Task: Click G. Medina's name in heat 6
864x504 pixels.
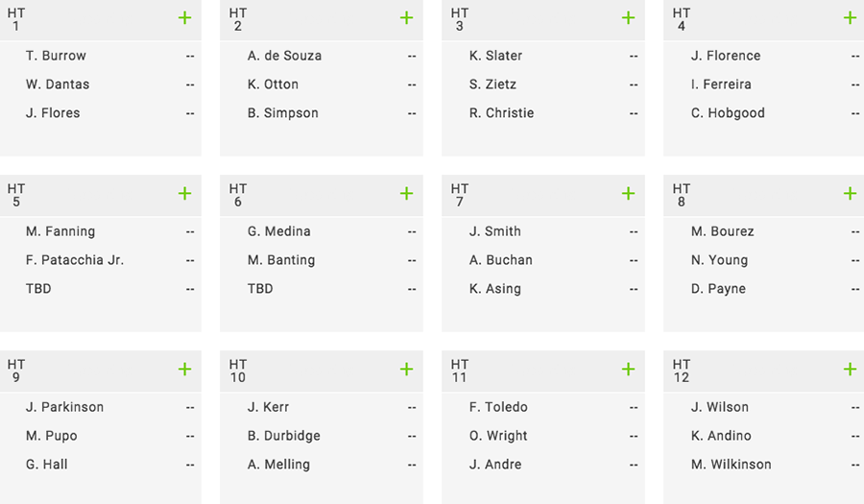Action: pos(278,231)
